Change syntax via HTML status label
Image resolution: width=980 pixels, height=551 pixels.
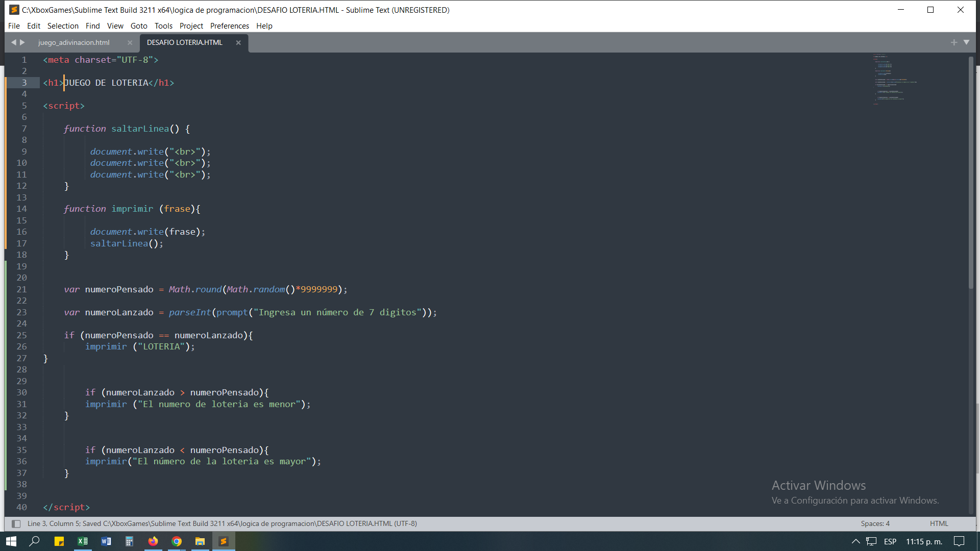(x=939, y=523)
